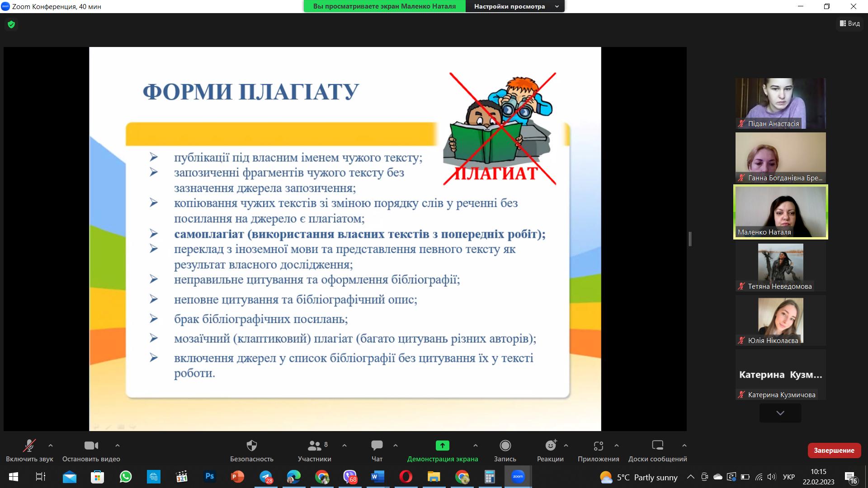Click the red Завершение button
The image size is (868, 488).
click(x=834, y=450)
